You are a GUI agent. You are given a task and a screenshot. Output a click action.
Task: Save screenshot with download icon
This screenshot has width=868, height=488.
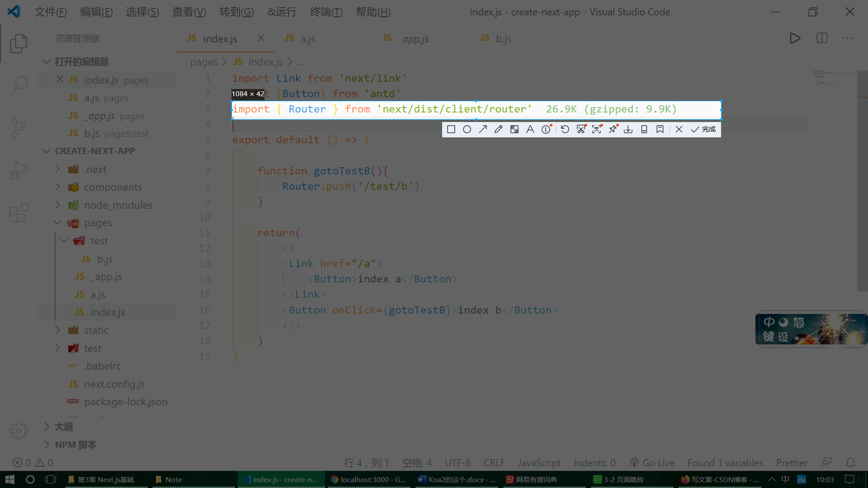tap(628, 130)
